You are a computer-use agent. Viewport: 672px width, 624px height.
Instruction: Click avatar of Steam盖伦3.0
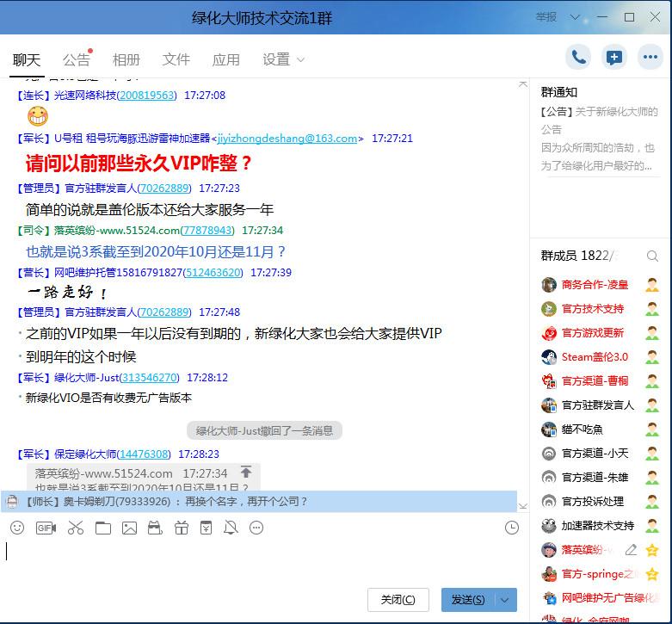pos(549,357)
